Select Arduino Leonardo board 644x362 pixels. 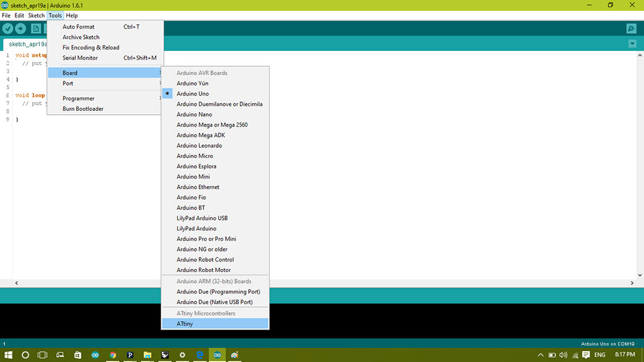click(216, 145)
